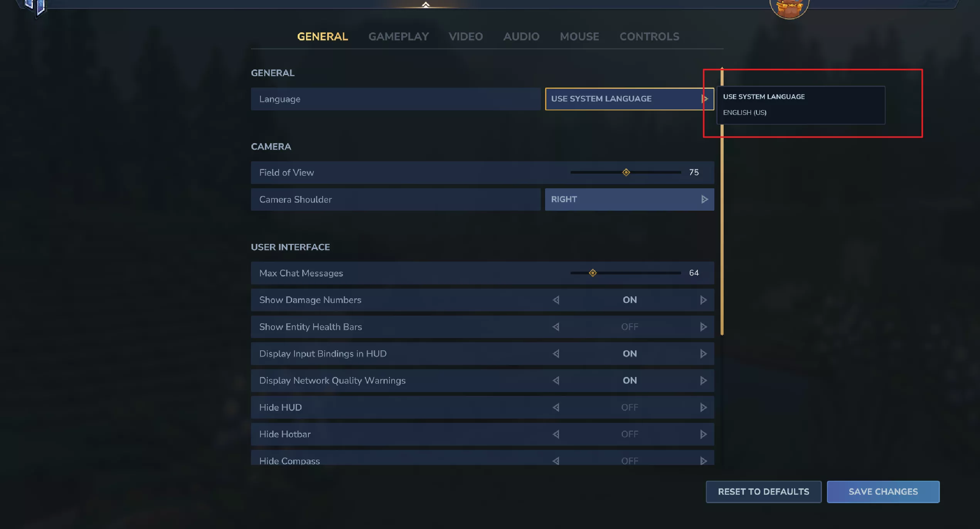Screen dimensions: 980x529
Task: Open the Language dropdown
Action: (x=629, y=99)
